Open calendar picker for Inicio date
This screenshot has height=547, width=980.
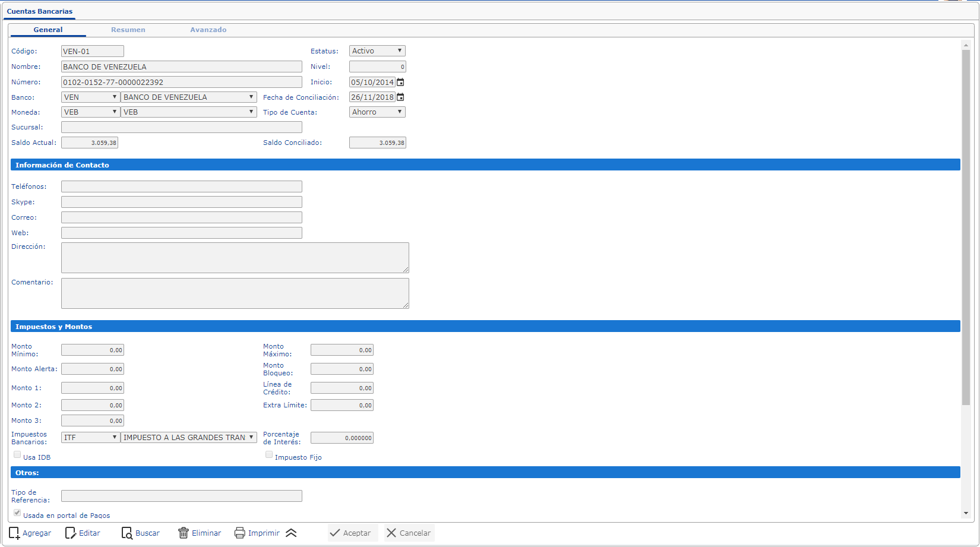(x=401, y=83)
